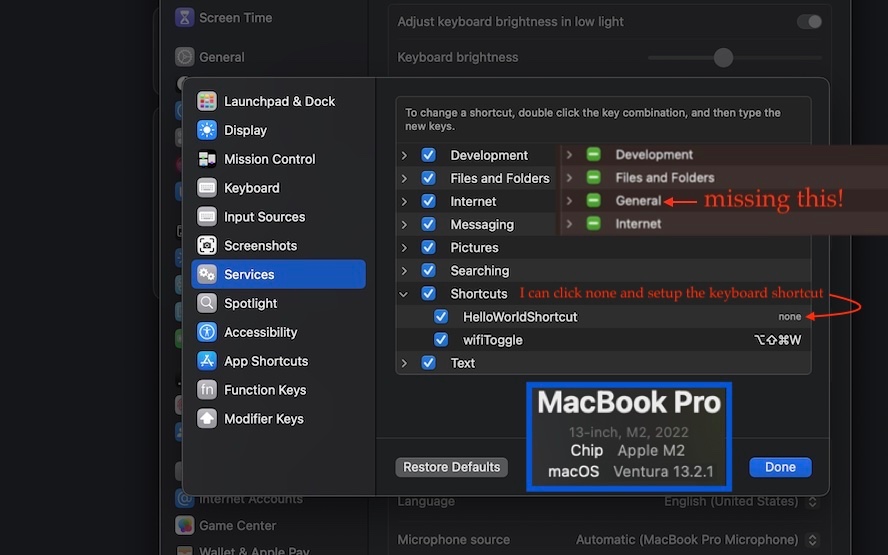Uncheck the Development services checkbox
888x555 pixels.
(429, 155)
